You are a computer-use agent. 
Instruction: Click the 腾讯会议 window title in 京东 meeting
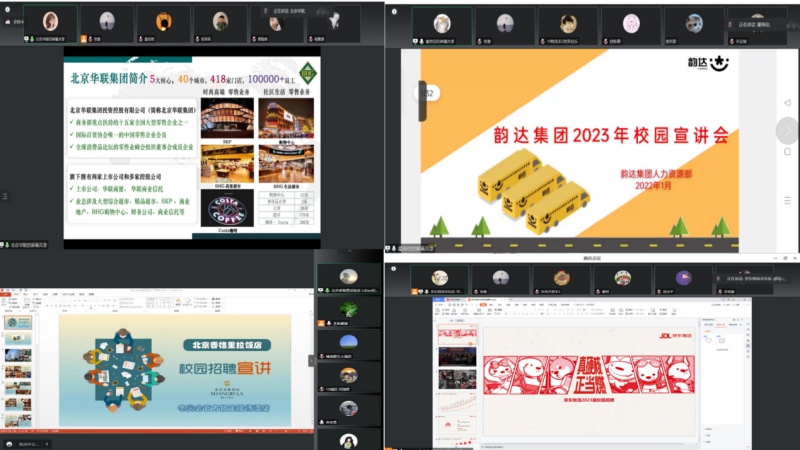coord(592,259)
